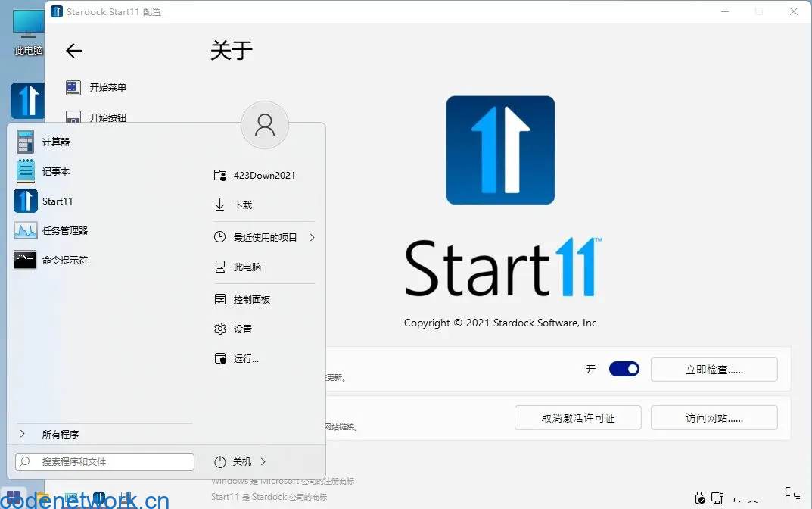Click the back arrow on the About page
The height and width of the screenshot is (509, 812).
click(73, 51)
